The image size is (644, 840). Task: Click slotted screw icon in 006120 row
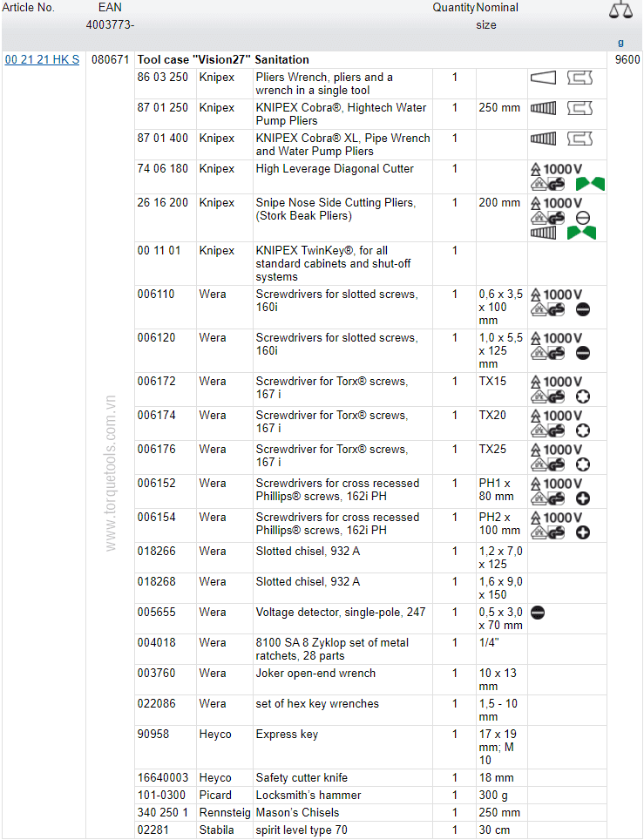[583, 353]
